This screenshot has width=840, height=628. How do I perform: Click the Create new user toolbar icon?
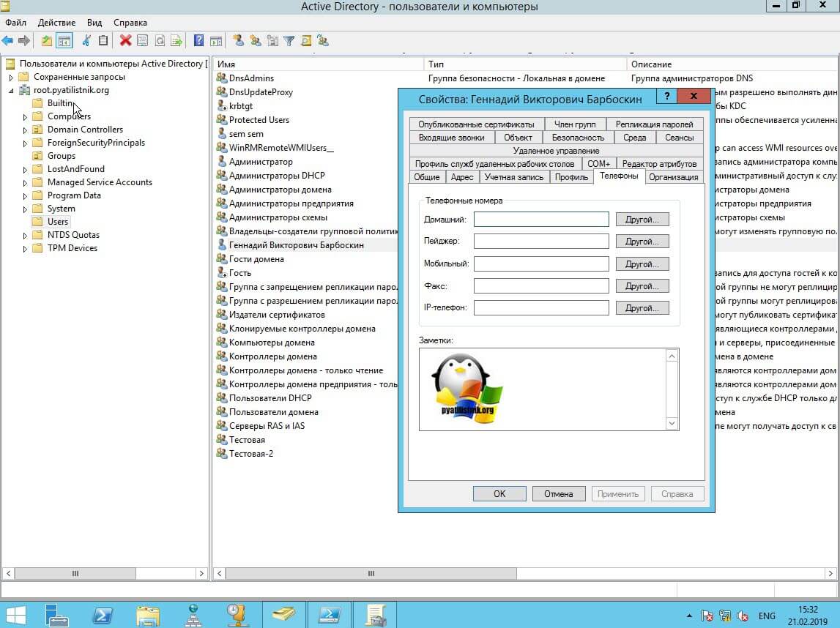coord(238,41)
